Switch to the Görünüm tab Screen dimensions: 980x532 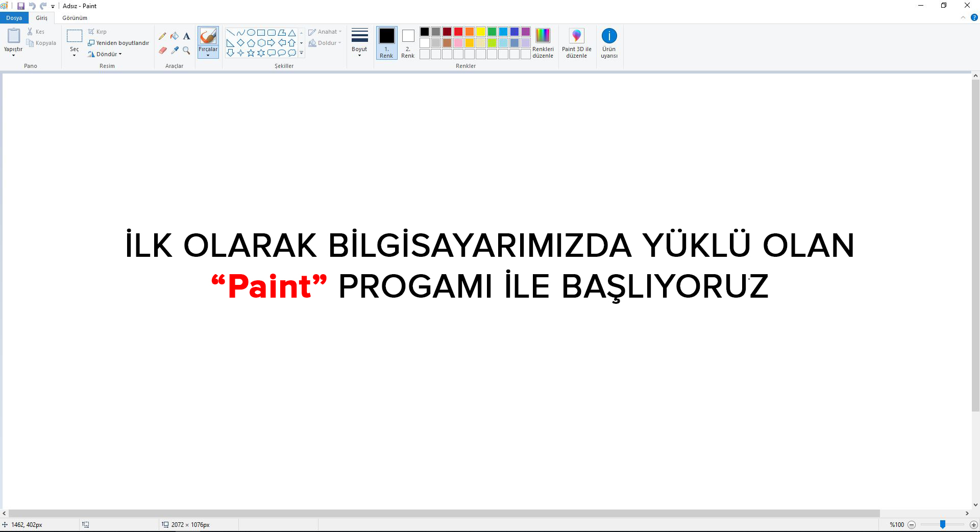point(75,18)
